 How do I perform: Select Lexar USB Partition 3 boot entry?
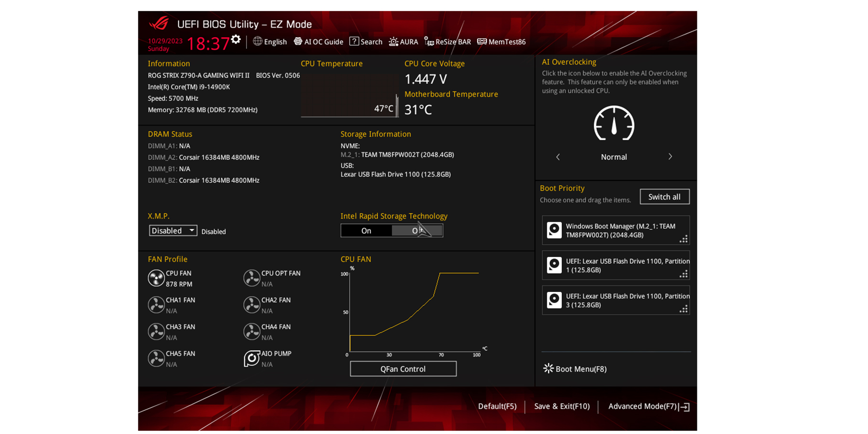click(616, 300)
